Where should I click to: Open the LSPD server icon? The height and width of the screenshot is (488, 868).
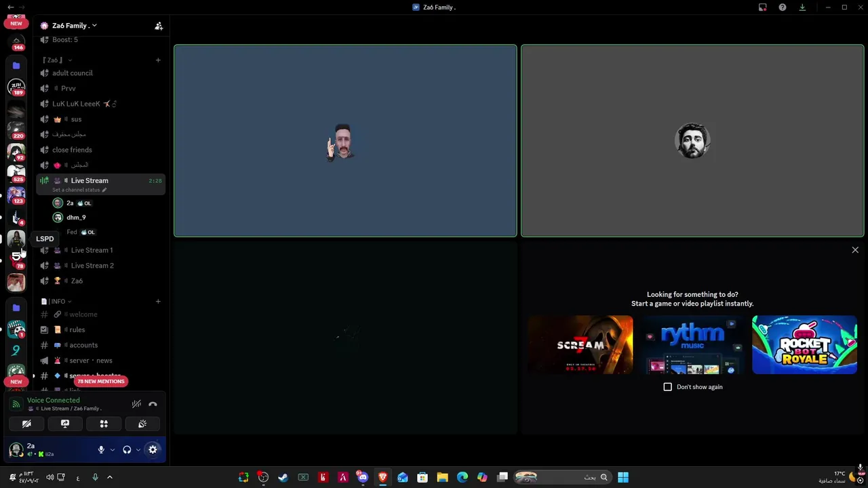(16, 239)
